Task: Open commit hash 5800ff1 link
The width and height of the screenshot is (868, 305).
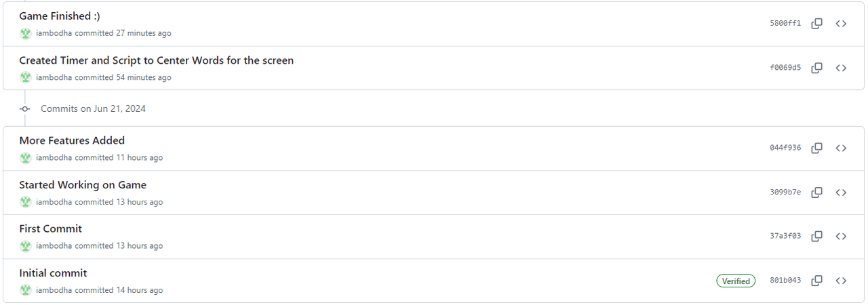Action: 785,24
